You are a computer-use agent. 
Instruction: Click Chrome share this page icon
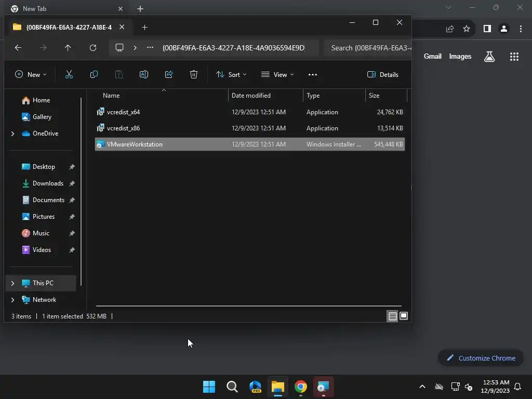pos(450,29)
